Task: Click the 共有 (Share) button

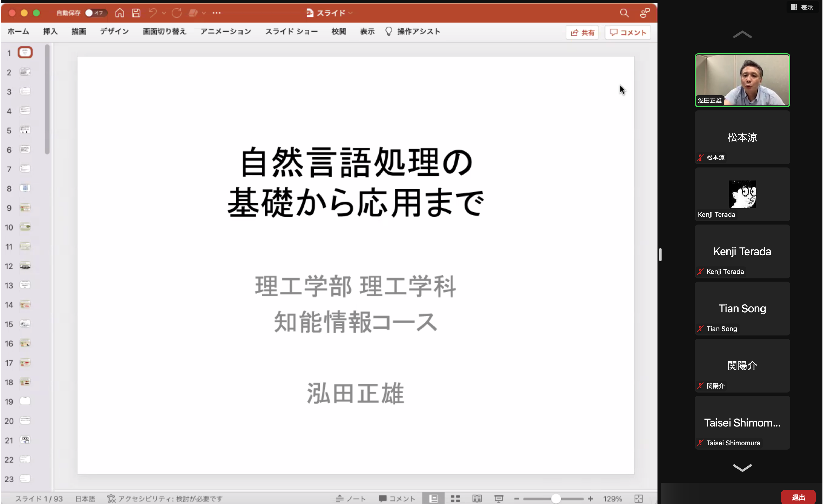Action: [582, 32]
